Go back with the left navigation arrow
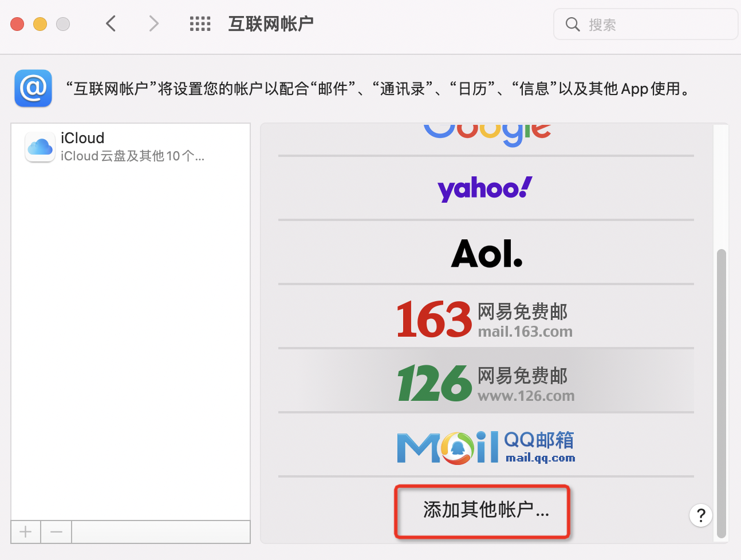This screenshot has height=560, width=741. (x=111, y=23)
